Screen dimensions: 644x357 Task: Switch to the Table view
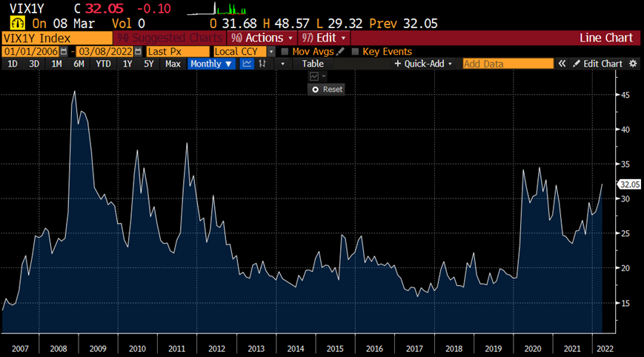313,64
